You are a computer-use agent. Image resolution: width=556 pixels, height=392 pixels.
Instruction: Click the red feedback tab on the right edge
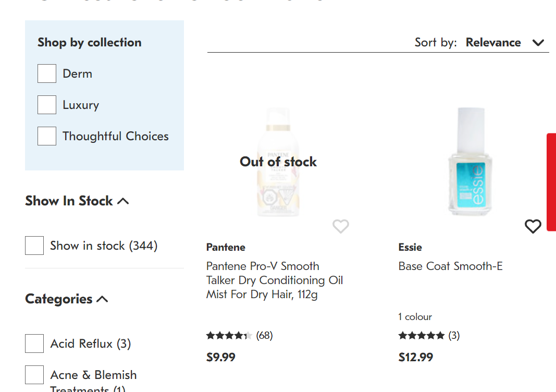pyautogui.click(x=551, y=182)
